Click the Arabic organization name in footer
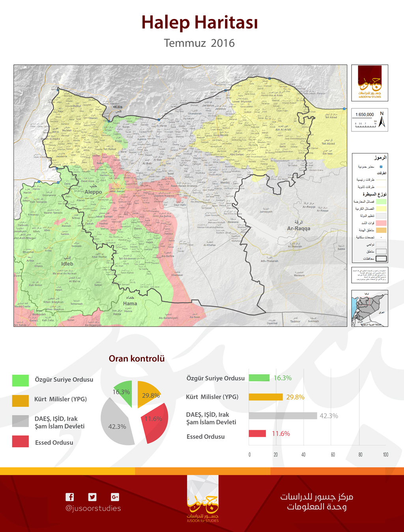The width and height of the screenshot is (404, 532). click(316, 501)
